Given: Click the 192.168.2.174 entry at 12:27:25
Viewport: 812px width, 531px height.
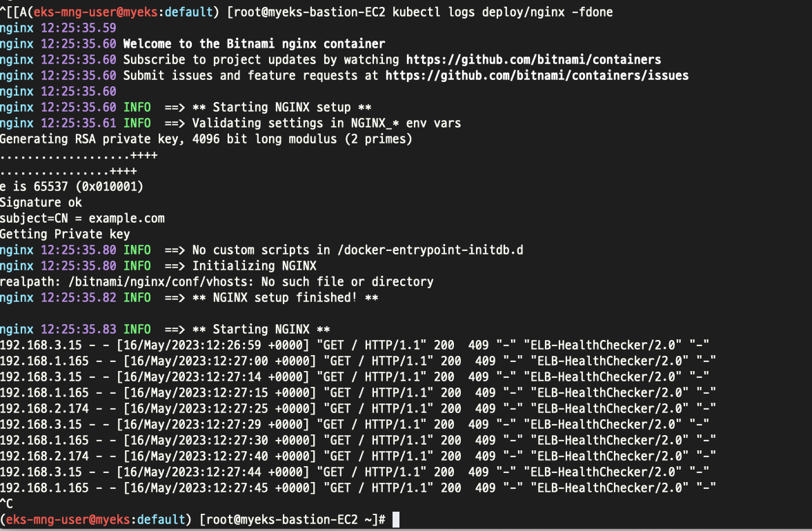Looking at the screenshot, I should coord(358,409).
